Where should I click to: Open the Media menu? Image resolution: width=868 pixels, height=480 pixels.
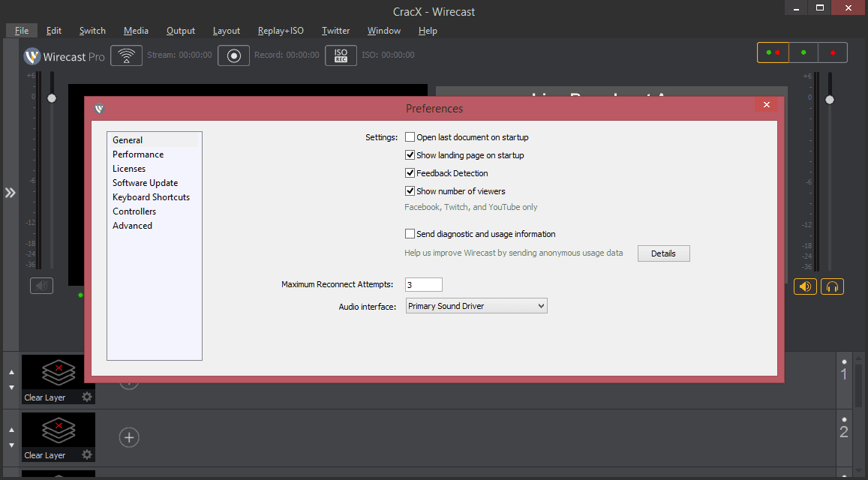pos(137,31)
